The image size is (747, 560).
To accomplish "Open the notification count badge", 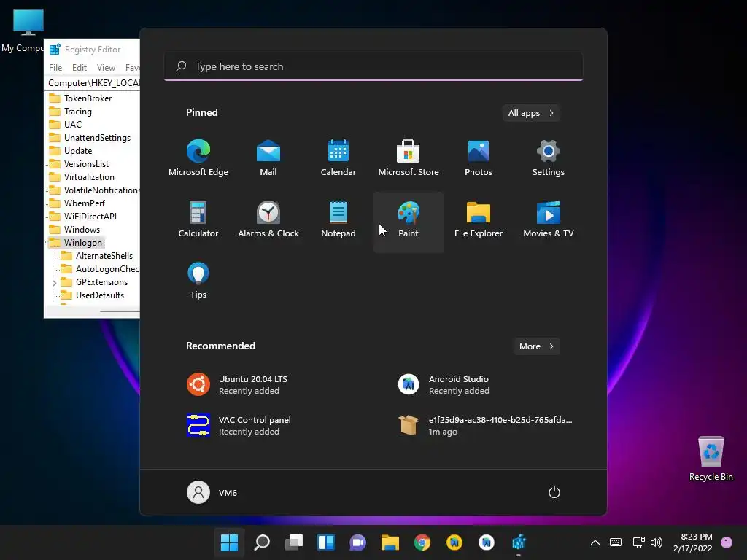I will pos(727,542).
